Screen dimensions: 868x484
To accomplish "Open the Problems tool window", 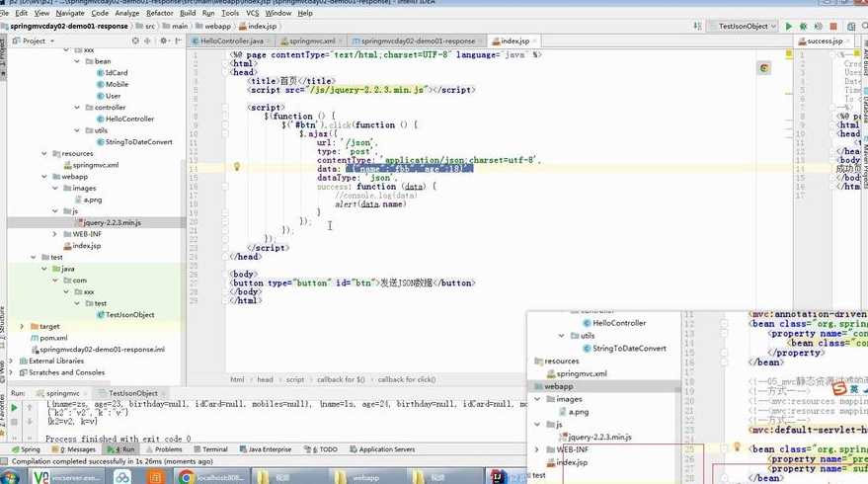I will (164, 449).
